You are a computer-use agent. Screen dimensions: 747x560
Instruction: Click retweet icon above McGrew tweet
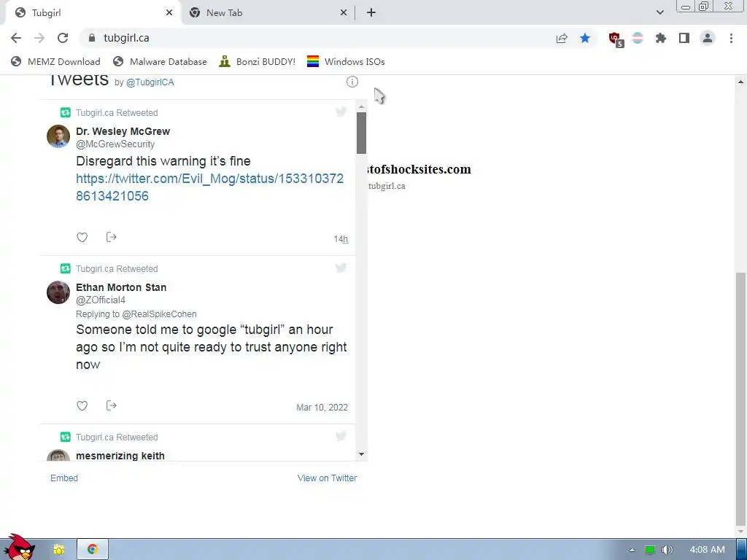pyautogui.click(x=65, y=112)
